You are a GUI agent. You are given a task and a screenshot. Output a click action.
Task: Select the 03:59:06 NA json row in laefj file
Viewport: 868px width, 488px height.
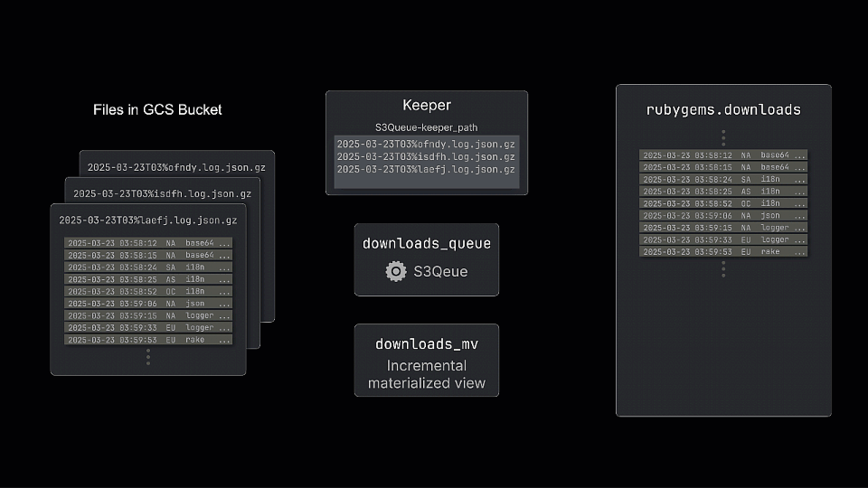pos(148,304)
